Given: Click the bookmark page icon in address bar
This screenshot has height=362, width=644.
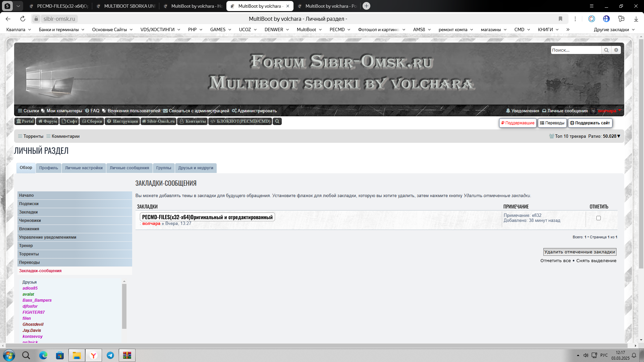Looking at the screenshot, I should pyautogui.click(x=560, y=19).
